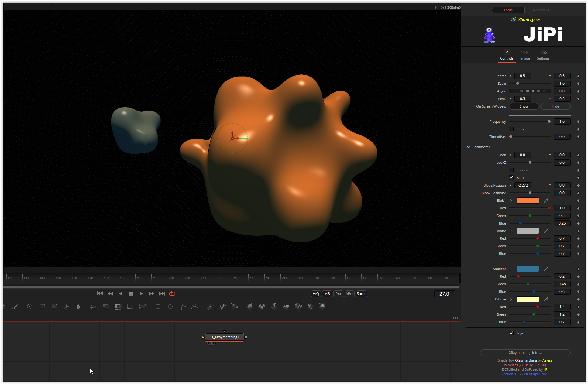Add a pRender particle node
Viewport: 588px width, 384px height.
234,307
